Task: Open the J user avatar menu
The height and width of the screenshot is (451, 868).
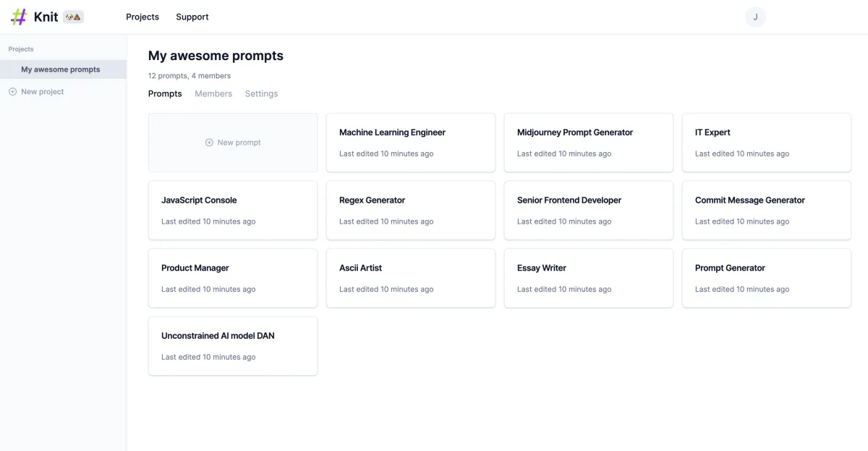Action: [x=755, y=17]
